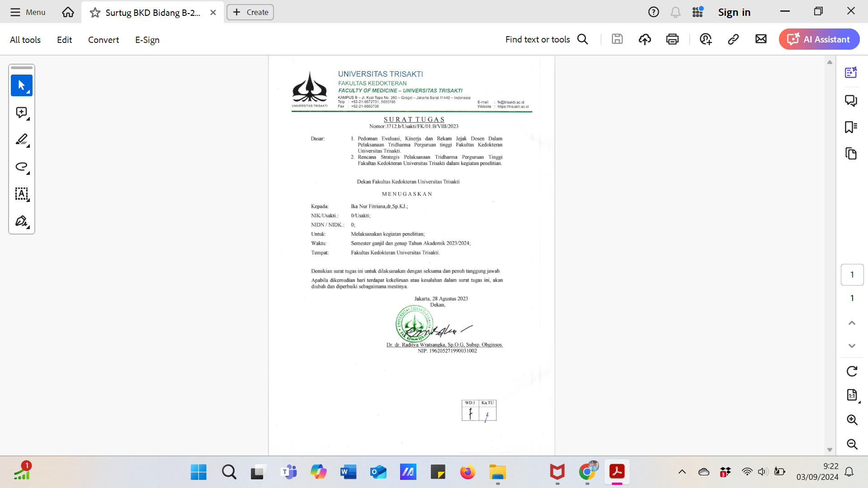The image size is (868, 488).
Task: Pick the freehand draw lasso tool
Action: [x=21, y=167]
